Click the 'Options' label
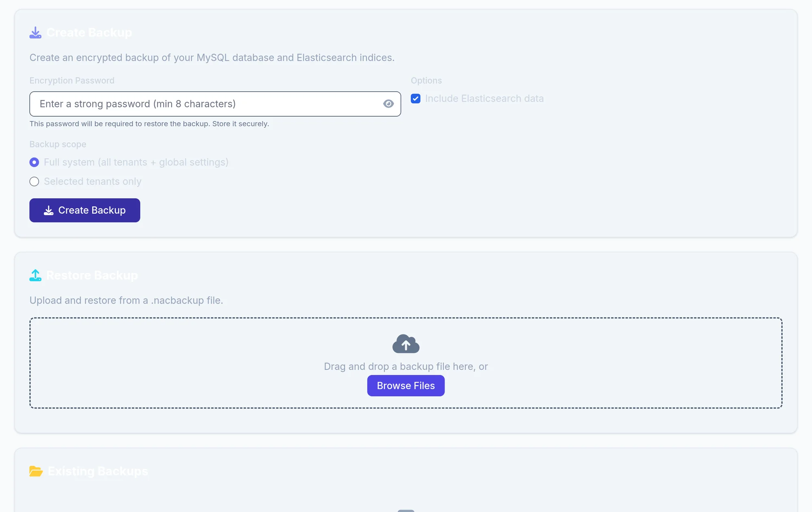The height and width of the screenshot is (512, 812). click(x=426, y=80)
